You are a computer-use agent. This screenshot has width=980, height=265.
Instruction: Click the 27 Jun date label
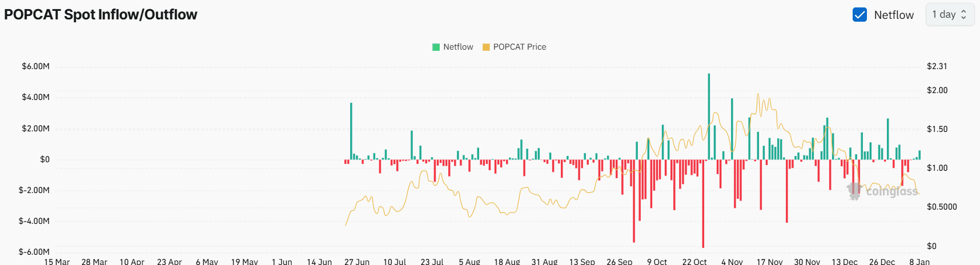[357, 261]
